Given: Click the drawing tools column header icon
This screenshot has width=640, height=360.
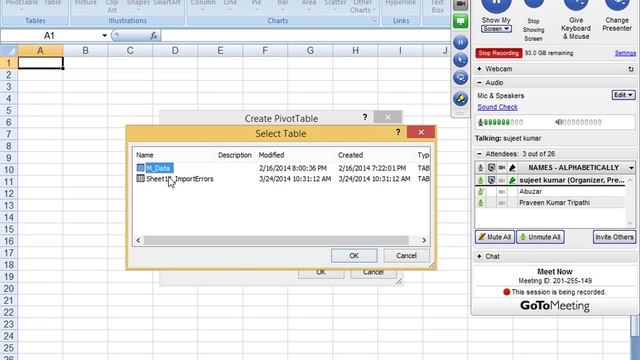Looking at the screenshot, I should coord(512,168).
